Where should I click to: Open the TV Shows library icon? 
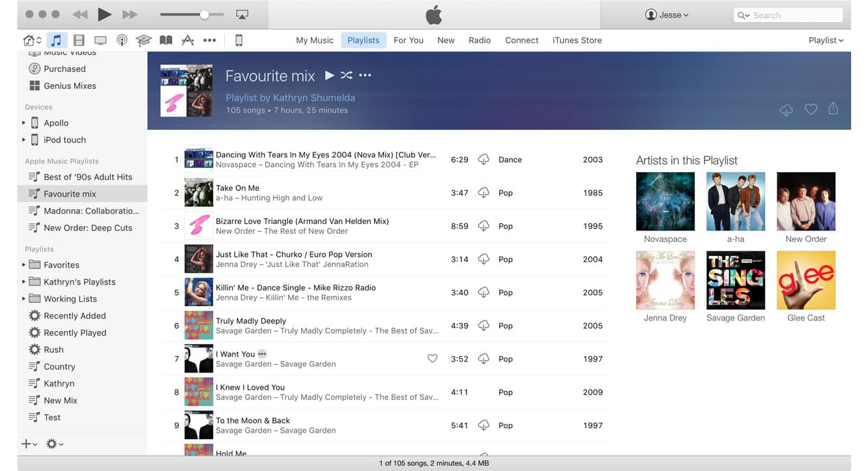[100, 40]
